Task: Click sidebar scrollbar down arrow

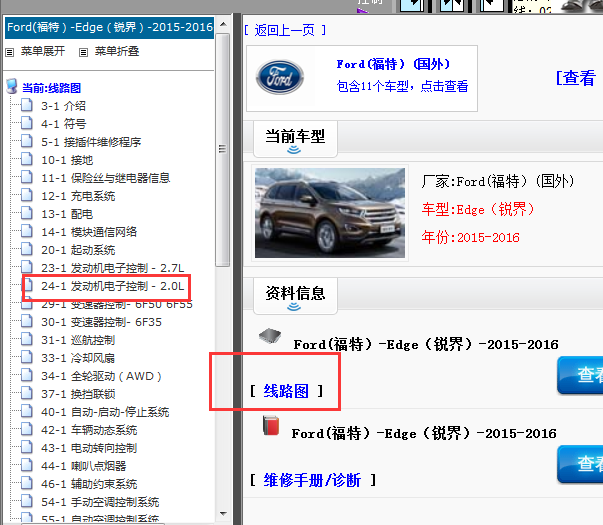Action: point(223,513)
